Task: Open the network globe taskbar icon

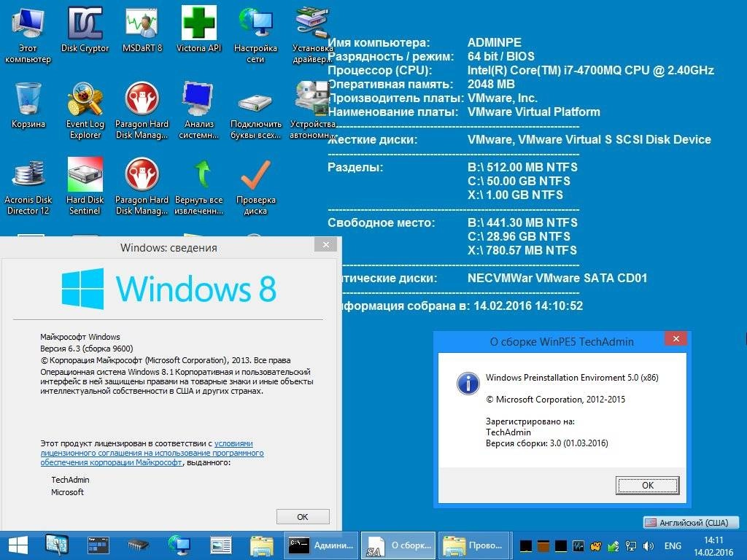Action: coord(179,545)
